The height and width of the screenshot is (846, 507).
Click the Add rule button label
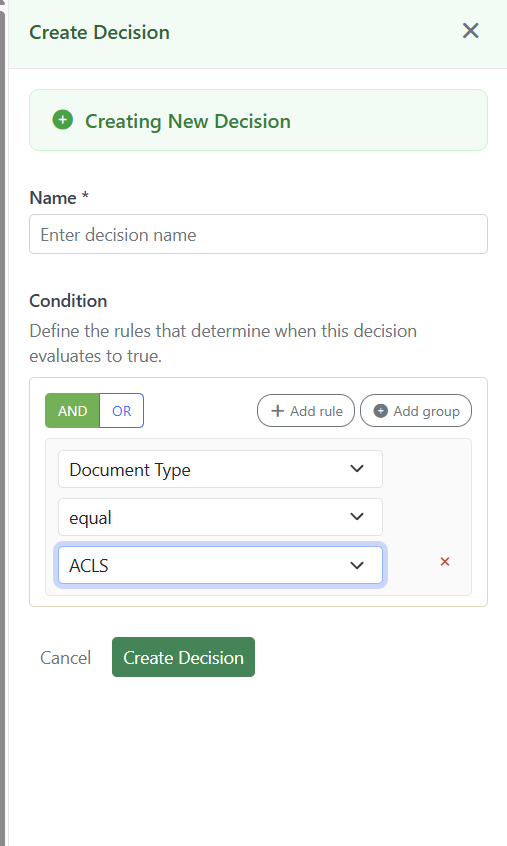coord(316,411)
